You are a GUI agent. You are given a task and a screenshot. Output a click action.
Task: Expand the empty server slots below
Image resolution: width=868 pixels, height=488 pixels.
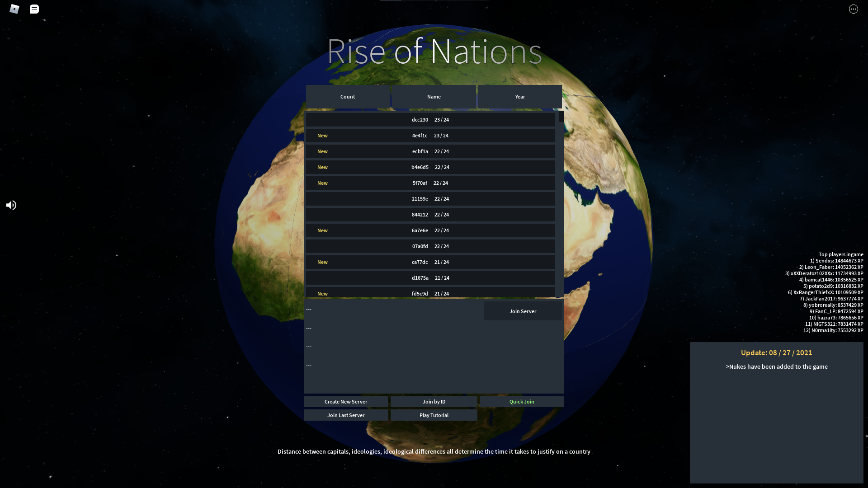[309, 309]
